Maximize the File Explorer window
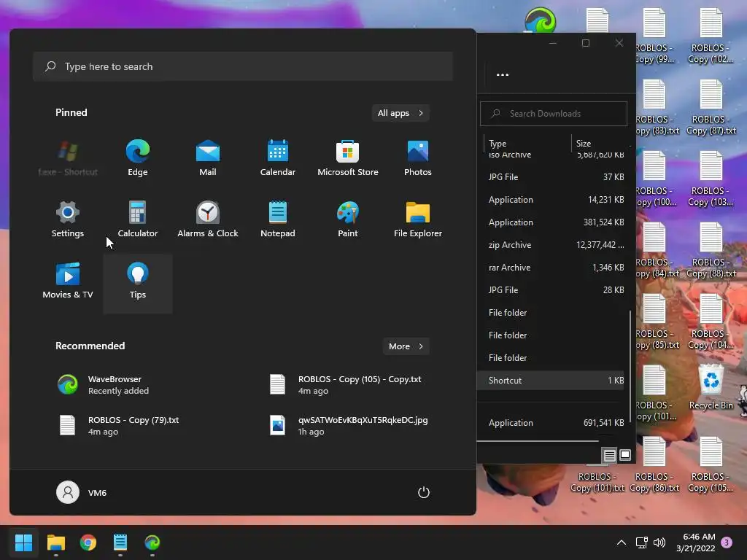The image size is (747, 560). point(586,43)
